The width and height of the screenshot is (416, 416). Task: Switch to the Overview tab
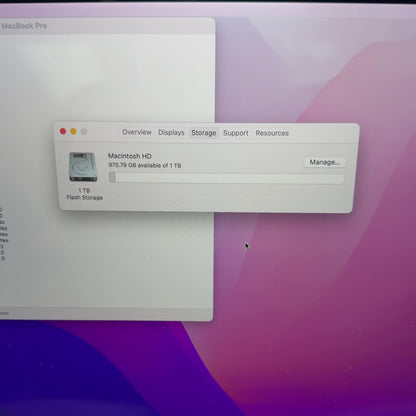137,132
